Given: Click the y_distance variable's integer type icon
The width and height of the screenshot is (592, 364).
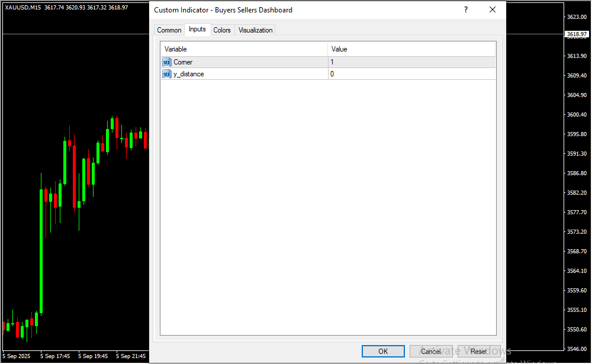Looking at the screenshot, I should [166, 74].
